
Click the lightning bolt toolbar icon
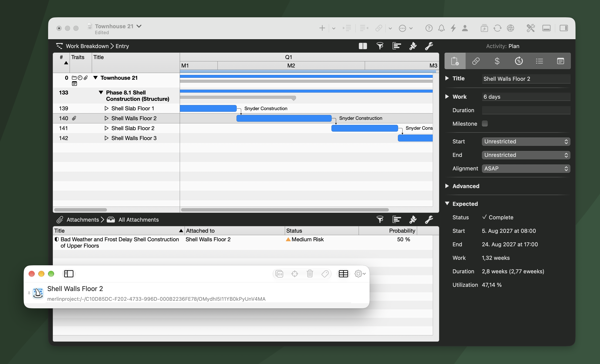pyautogui.click(x=453, y=28)
